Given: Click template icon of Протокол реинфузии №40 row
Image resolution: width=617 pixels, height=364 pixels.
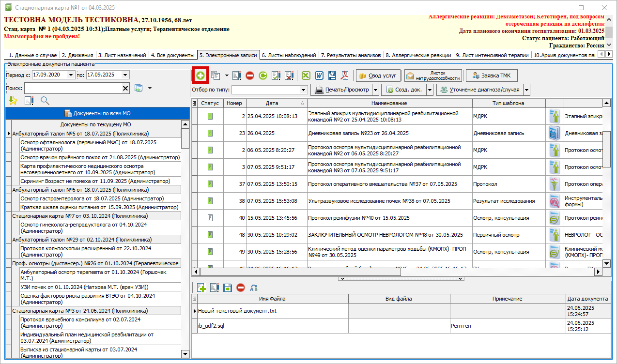Looking at the screenshot, I should pyautogui.click(x=555, y=218).
